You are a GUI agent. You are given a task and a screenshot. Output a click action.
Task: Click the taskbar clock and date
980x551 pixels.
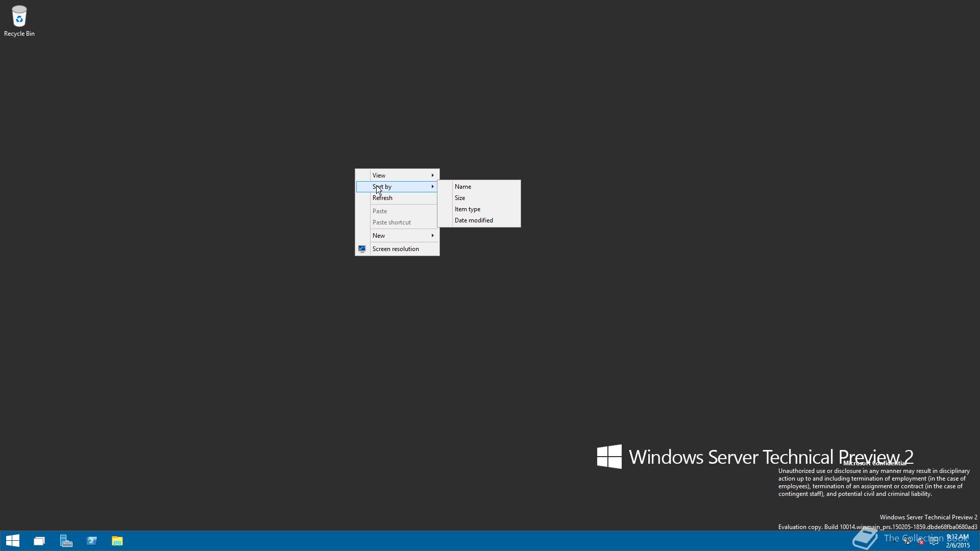pos(958,541)
